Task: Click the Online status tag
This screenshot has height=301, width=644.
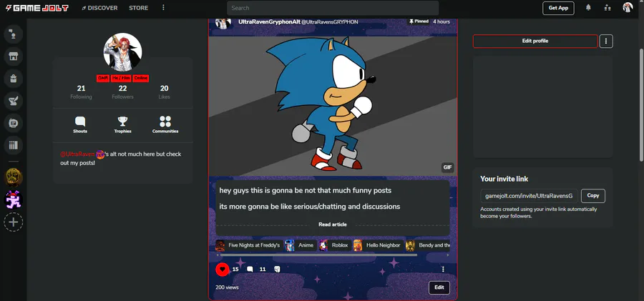Action: [x=140, y=78]
